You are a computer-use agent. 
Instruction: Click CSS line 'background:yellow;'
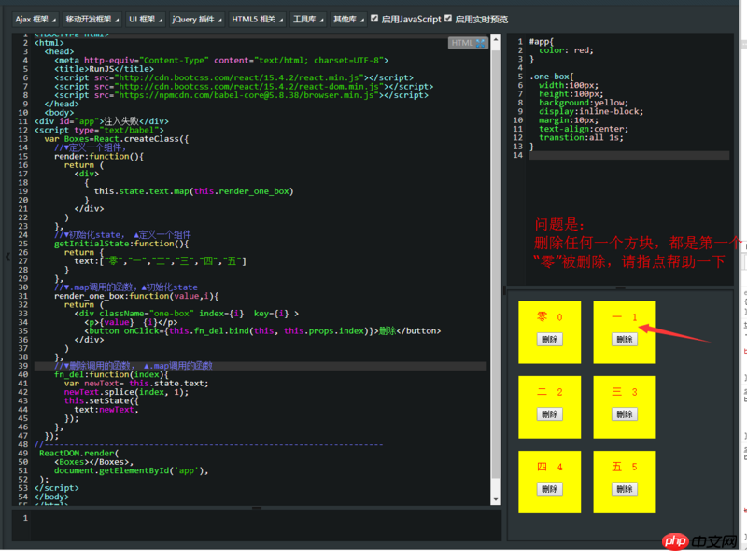click(x=584, y=103)
